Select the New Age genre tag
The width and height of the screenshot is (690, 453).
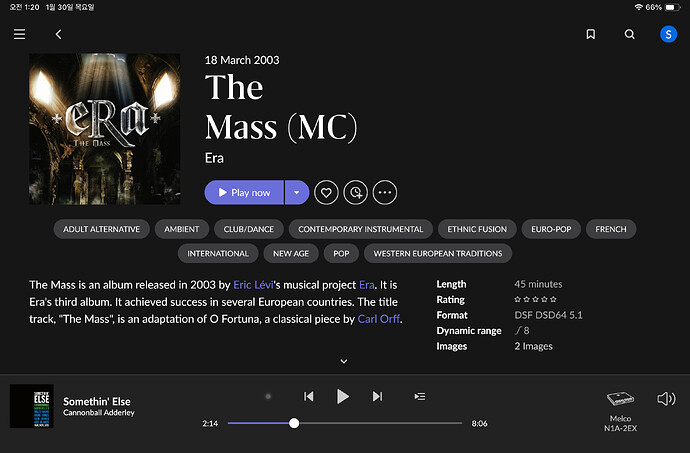click(291, 253)
